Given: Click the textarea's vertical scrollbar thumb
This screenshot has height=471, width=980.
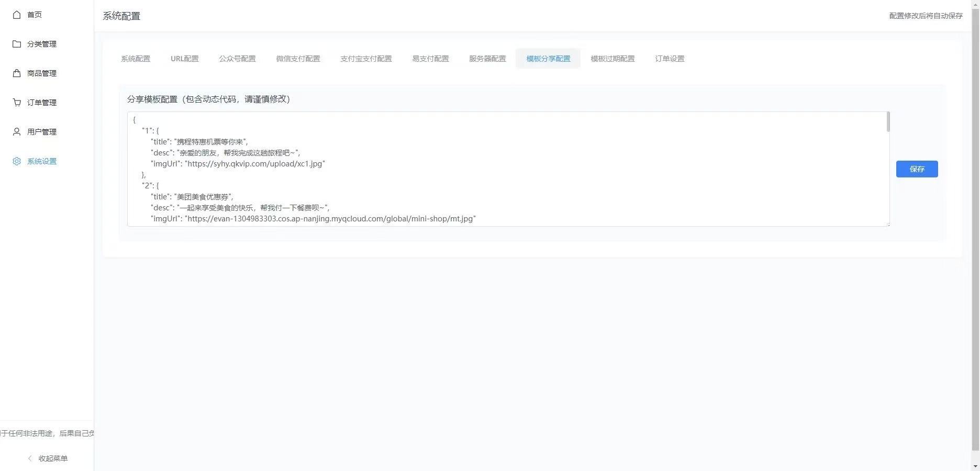Looking at the screenshot, I should point(888,122).
